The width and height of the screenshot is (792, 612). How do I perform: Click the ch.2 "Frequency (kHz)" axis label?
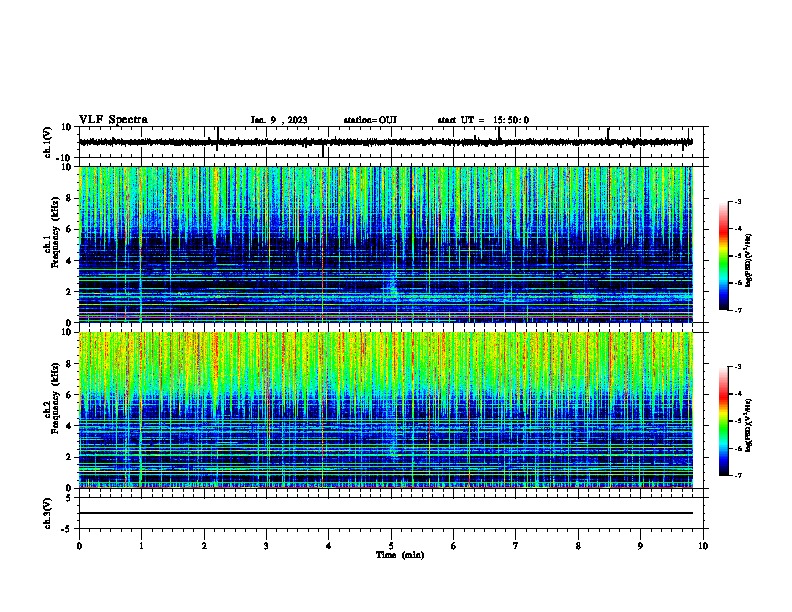pyautogui.click(x=55, y=398)
